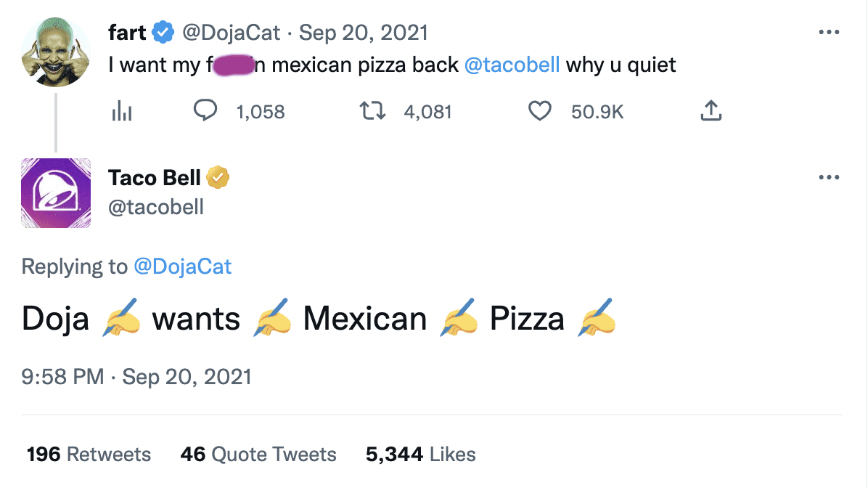View the 46 Quote Tweets list

point(258,455)
